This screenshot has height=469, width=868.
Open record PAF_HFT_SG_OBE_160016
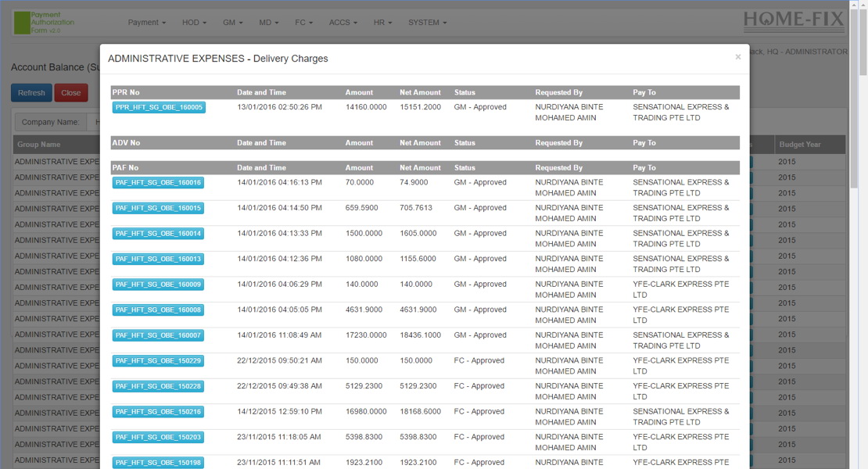(x=159, y=182)
